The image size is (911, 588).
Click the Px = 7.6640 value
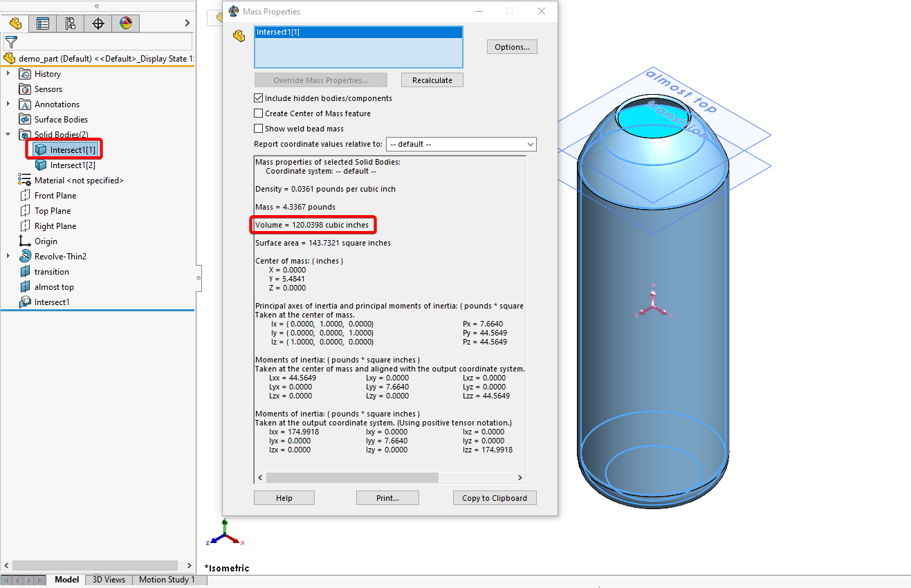click(483, 324)
